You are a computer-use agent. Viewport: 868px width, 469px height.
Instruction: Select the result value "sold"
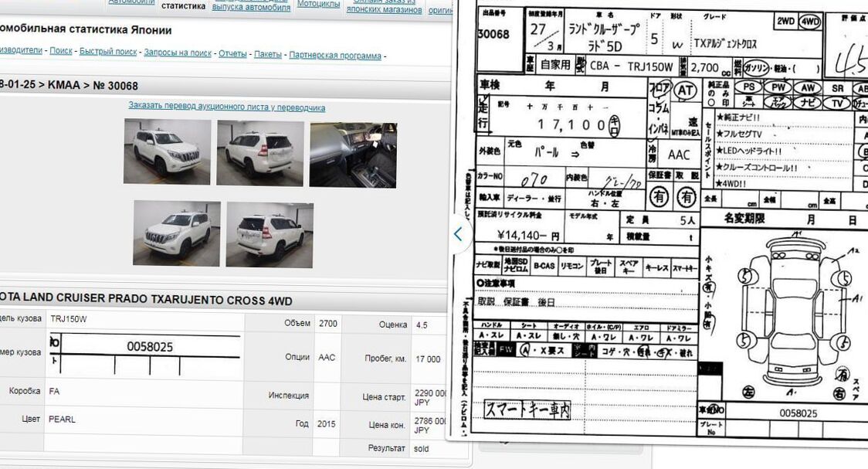coord(422,448)
